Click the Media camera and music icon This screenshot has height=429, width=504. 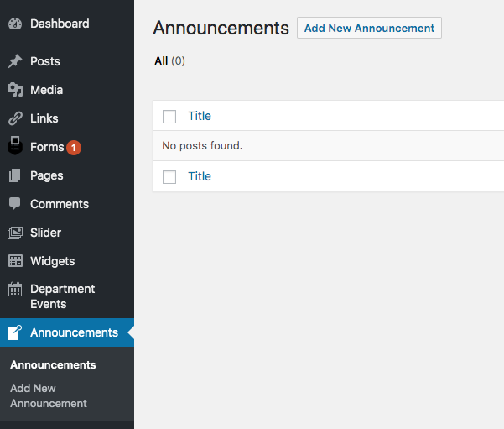click(15, 90)
